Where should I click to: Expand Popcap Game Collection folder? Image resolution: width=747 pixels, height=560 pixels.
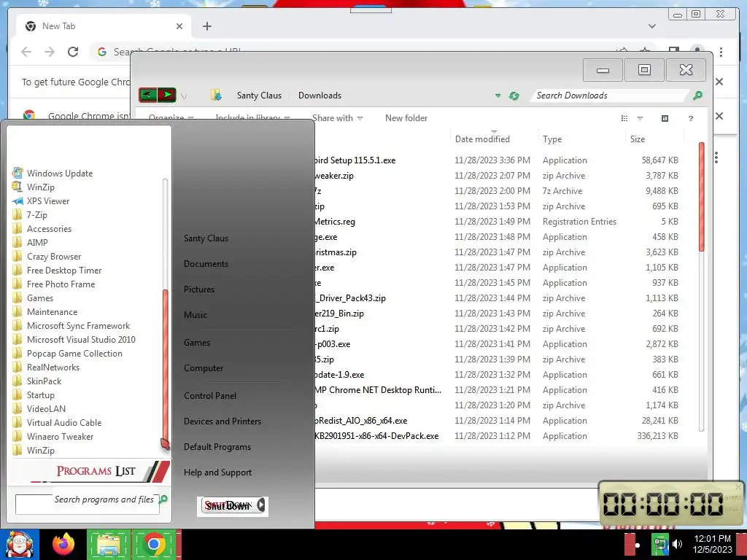coord(67,354)
